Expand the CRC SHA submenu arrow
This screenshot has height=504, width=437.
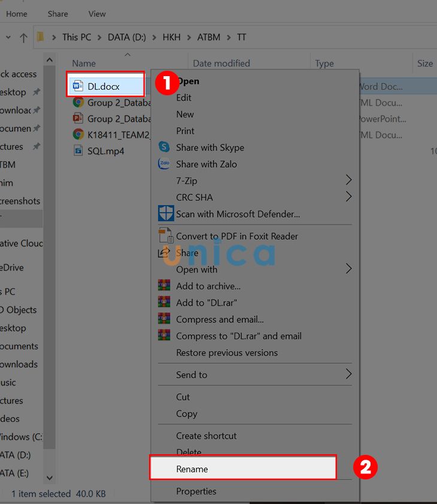348,197
